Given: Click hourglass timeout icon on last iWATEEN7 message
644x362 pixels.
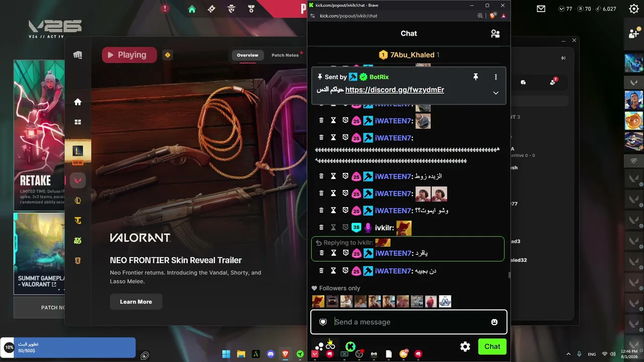Looking at the screenshot, I should coord(333,270).
